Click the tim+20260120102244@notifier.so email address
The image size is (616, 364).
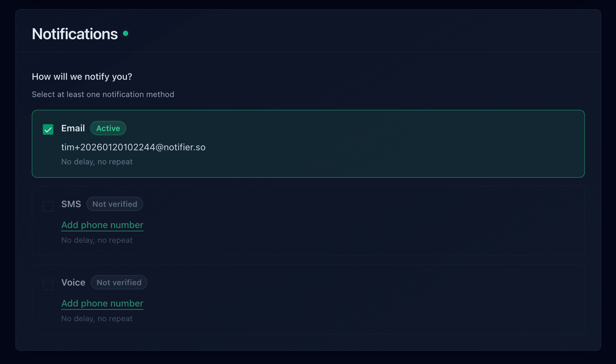pos(133,147)
